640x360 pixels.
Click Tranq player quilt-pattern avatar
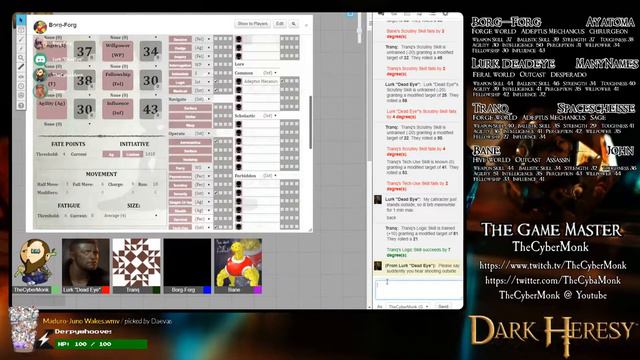coord(136,262)
